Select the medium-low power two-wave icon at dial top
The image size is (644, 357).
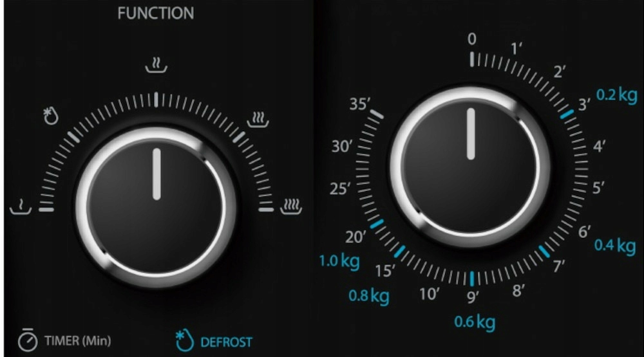tap(156, 65)
